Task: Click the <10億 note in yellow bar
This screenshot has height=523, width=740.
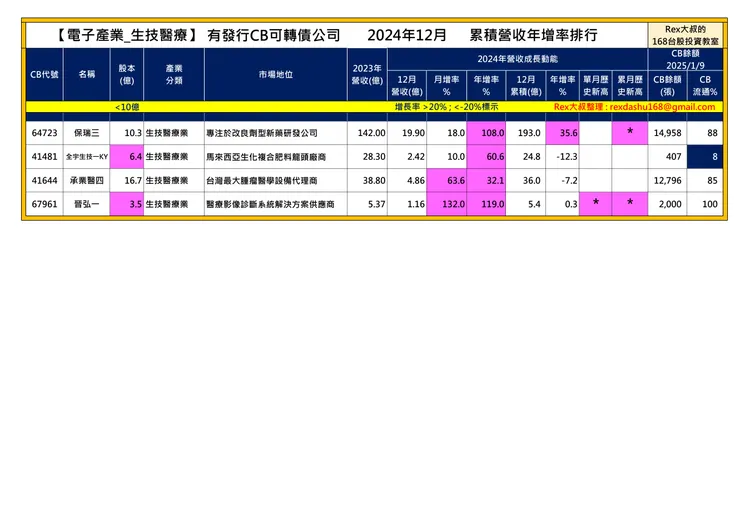Action: click(x=127, y=107)
